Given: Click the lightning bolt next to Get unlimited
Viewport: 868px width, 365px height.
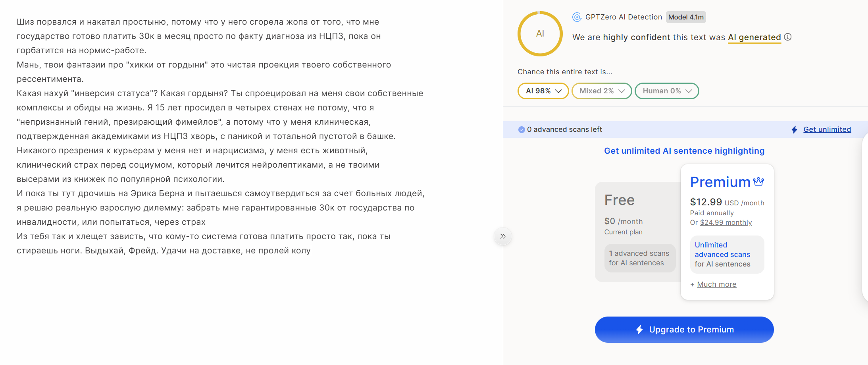Looking at the screenshot, I should click(x=794, y=129).
